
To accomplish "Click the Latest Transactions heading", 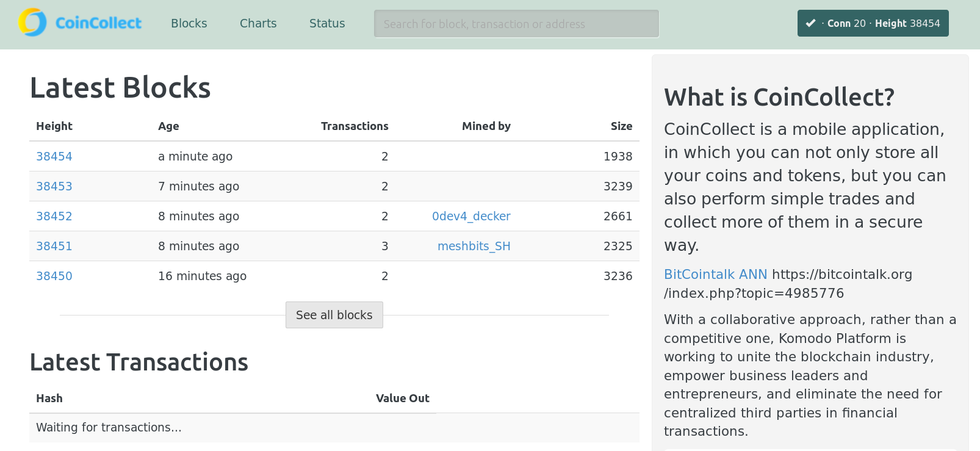I will pos(139,363).
